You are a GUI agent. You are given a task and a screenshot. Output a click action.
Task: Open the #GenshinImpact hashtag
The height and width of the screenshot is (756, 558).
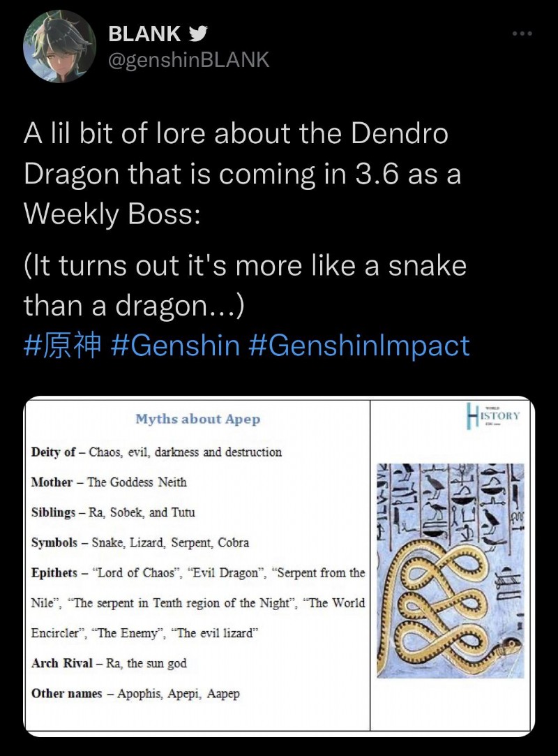coord(359,345)
